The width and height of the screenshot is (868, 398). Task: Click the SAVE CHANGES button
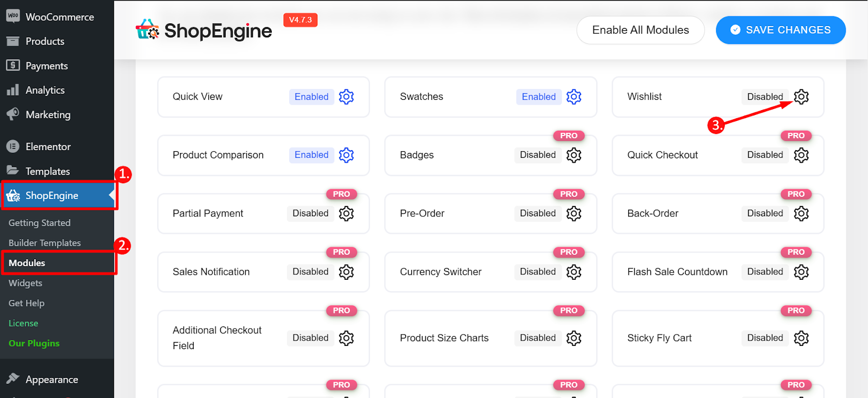pos(781,30)
